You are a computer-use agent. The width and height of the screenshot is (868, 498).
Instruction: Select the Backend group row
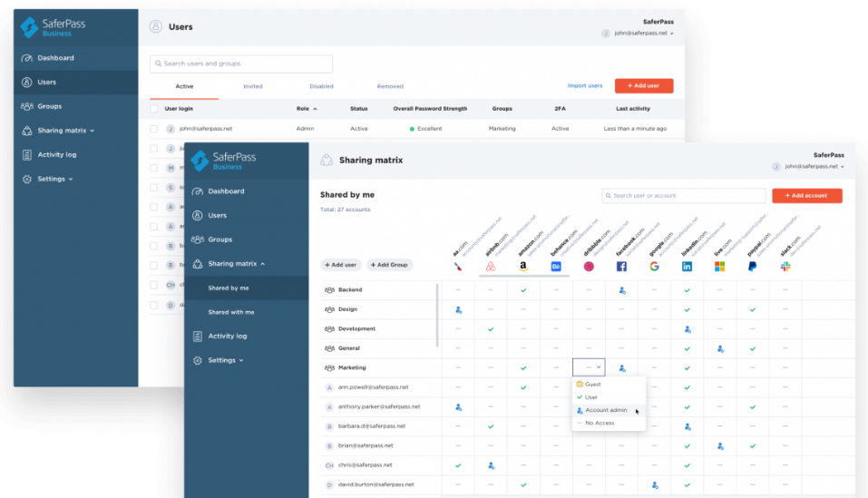click(350, 290)
